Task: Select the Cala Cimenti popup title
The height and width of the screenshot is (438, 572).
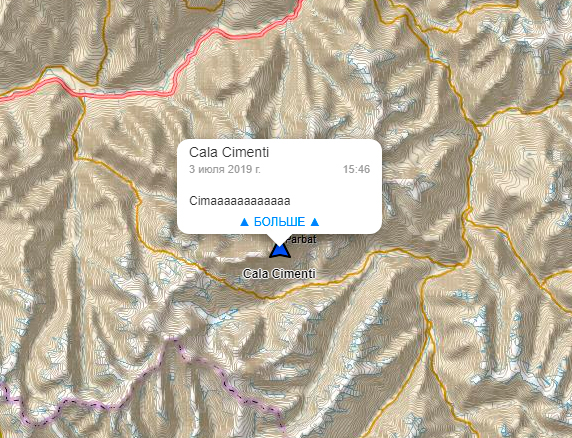Action: (229, 152)
